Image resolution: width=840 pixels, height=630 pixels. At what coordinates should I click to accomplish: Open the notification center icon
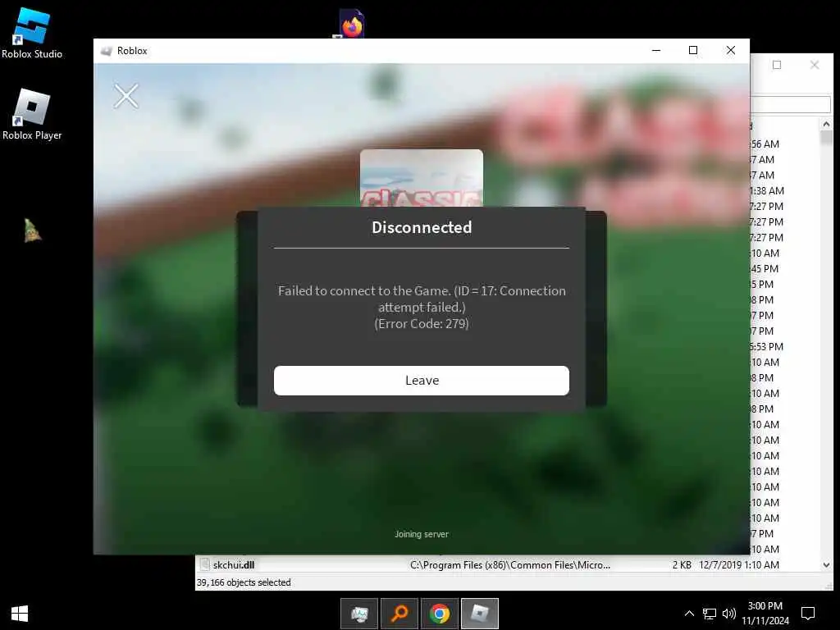tap(807, 614)
